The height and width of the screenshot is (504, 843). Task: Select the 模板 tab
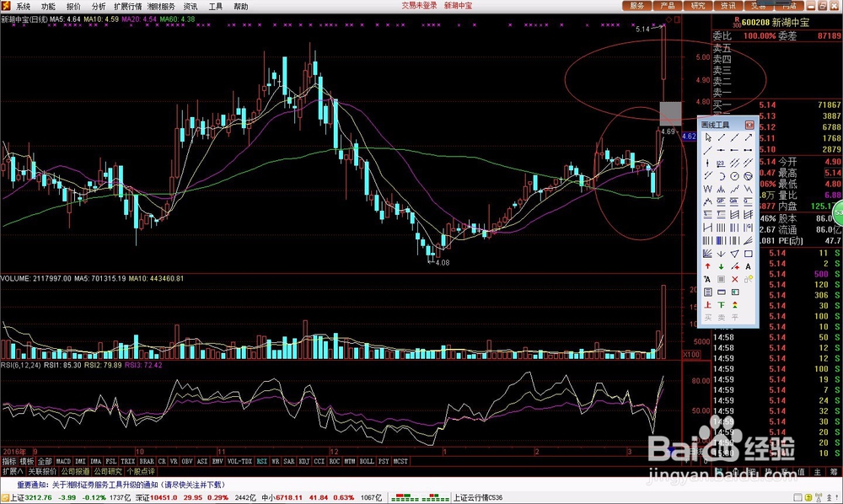tap(27, 462)
